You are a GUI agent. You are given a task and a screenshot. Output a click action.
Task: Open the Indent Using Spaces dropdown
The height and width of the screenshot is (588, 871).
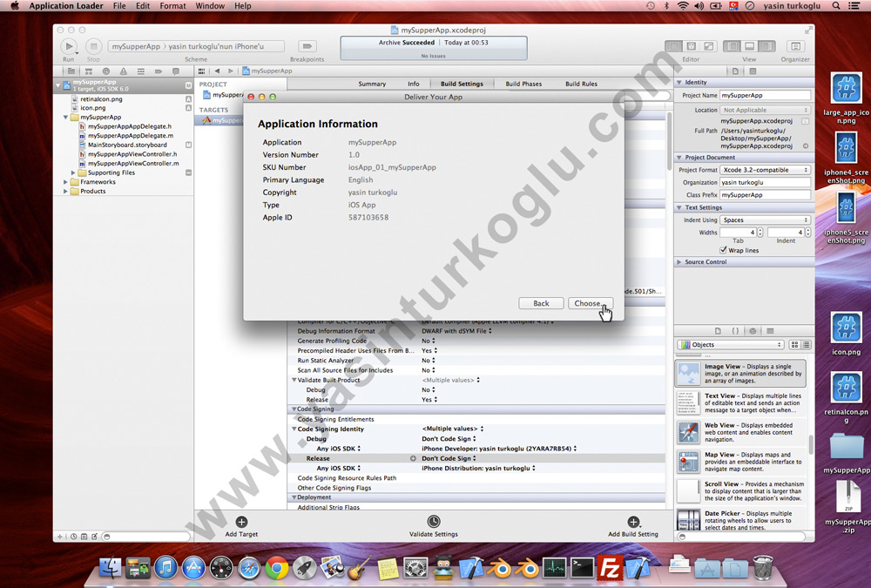click(x=765, y=220)
